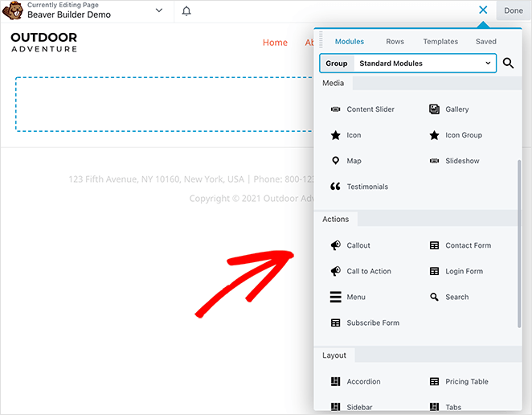
Task: Click the Testimonials module label
Action: (x=367, y=187)
